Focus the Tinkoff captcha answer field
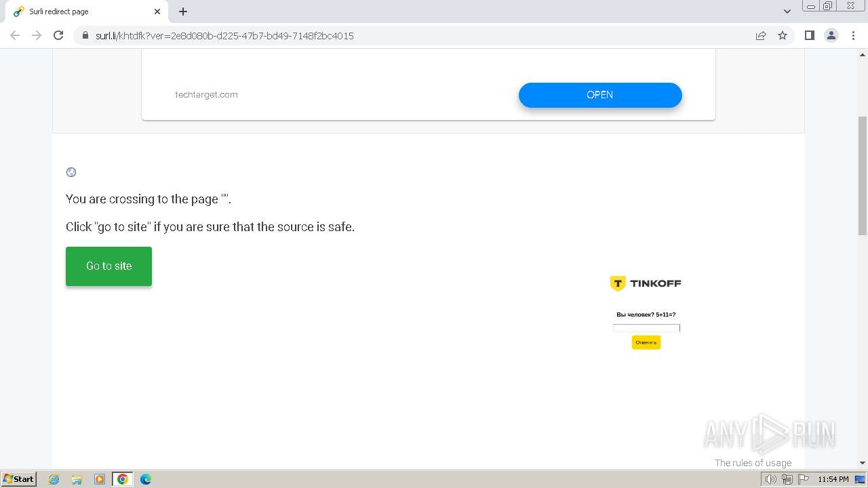The image size is (868, 488). click(x=646, y=328)
